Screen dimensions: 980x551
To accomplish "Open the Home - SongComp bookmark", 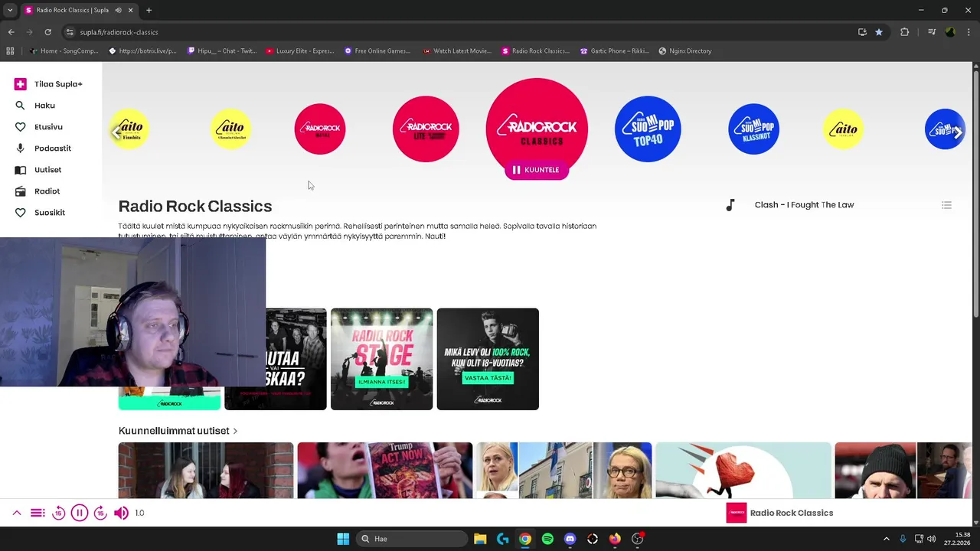I will pyautogui.click(x=63, y=51).
